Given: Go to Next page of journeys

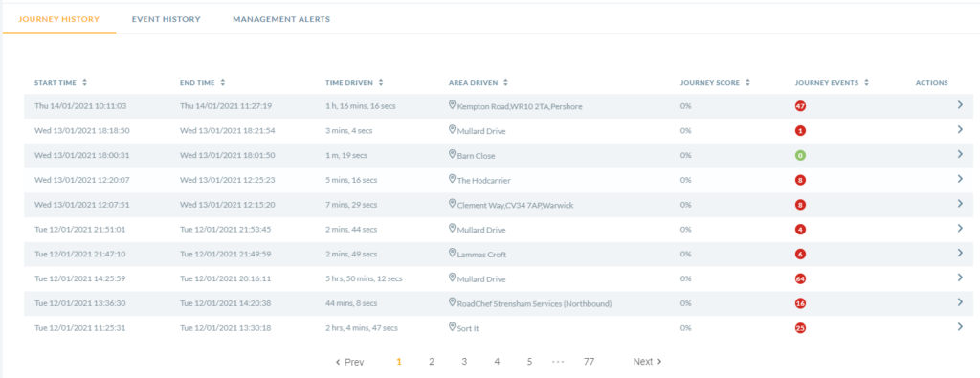Looking at the screenshot, I should click(647, 362).
